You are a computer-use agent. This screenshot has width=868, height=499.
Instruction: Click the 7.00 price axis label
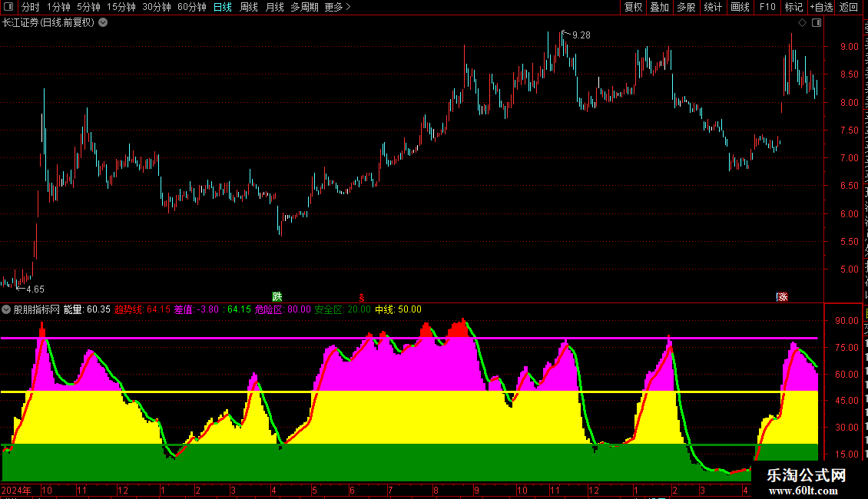coord(849,158)
